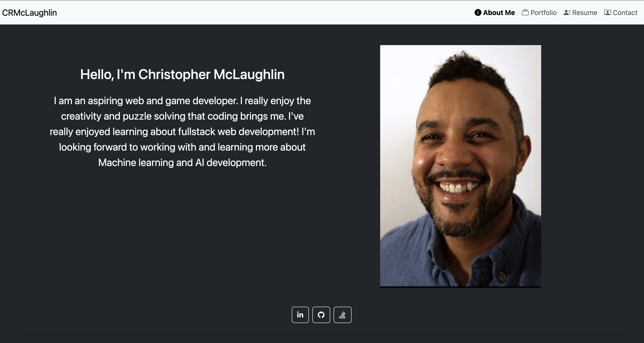The image size is (644, 343).
Task: Click the About Me introduction paragraph
Action: 182,131
